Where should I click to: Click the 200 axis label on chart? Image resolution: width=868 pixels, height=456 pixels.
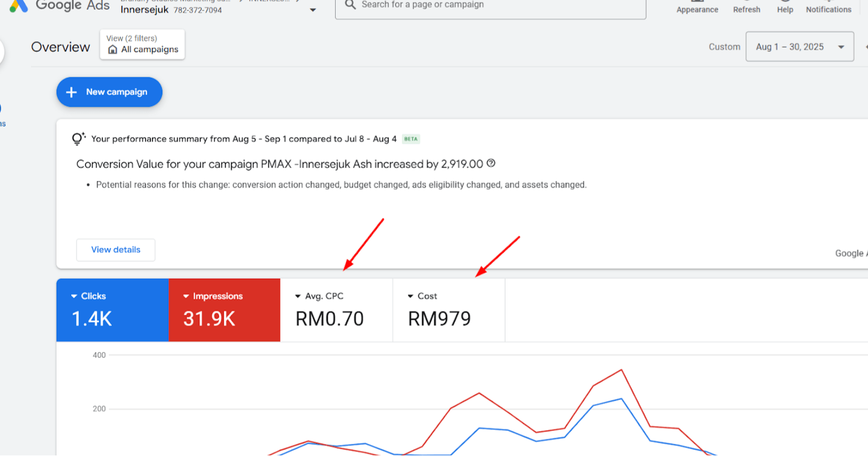pyautogui.click(x=99, y=409)
